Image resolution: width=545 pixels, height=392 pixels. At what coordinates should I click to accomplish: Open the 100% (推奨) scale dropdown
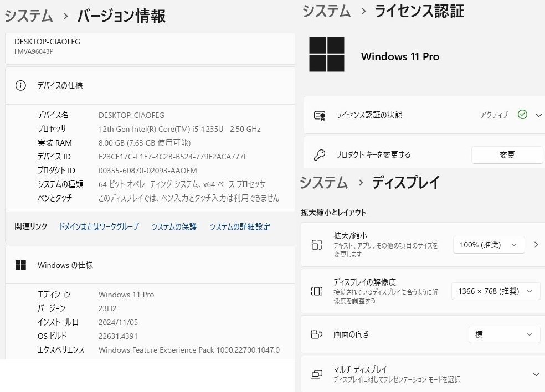(x=488, y=245)
